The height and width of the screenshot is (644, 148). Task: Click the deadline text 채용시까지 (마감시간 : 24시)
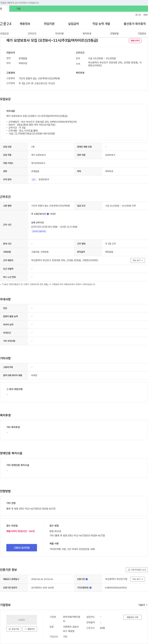[x=21, y=531]
